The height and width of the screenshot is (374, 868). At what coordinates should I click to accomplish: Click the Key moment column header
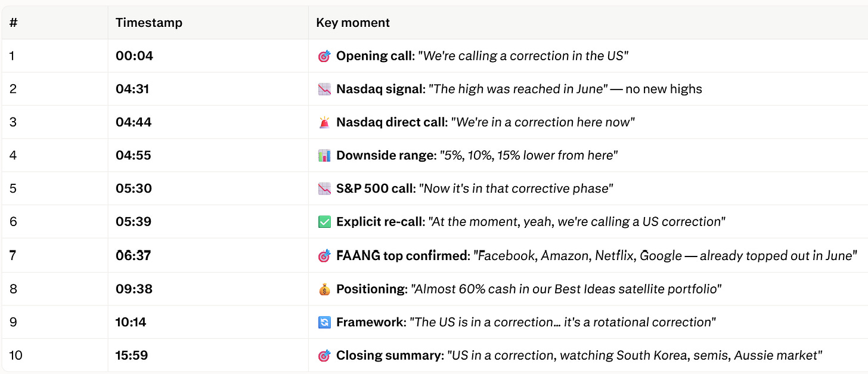[353, 23]
